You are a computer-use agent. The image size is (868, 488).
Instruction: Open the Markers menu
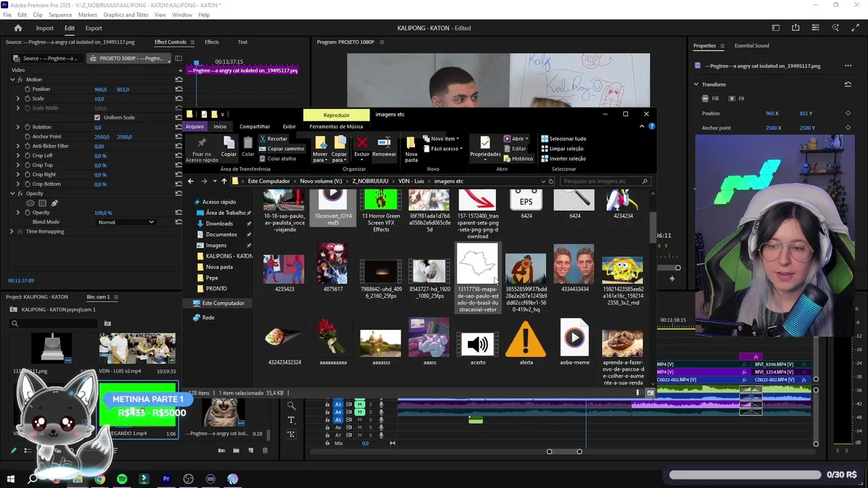point(87,14)
